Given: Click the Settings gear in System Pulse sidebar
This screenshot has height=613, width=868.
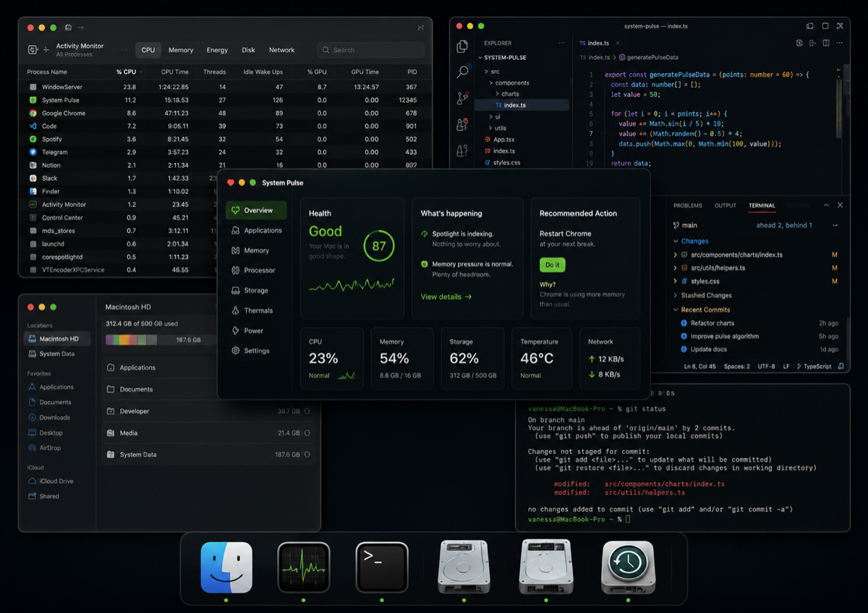Looking at the screenshot, I should click(236, 350).
